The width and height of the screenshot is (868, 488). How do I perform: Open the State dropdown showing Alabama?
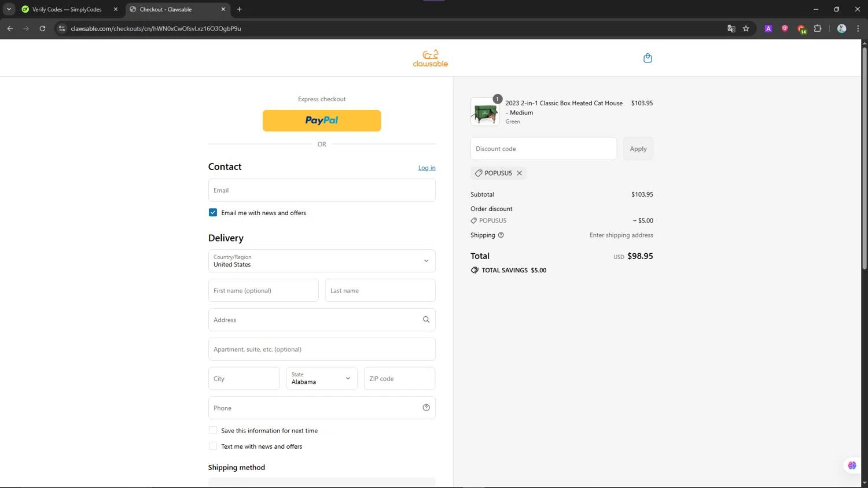click(x=322, y=379)
